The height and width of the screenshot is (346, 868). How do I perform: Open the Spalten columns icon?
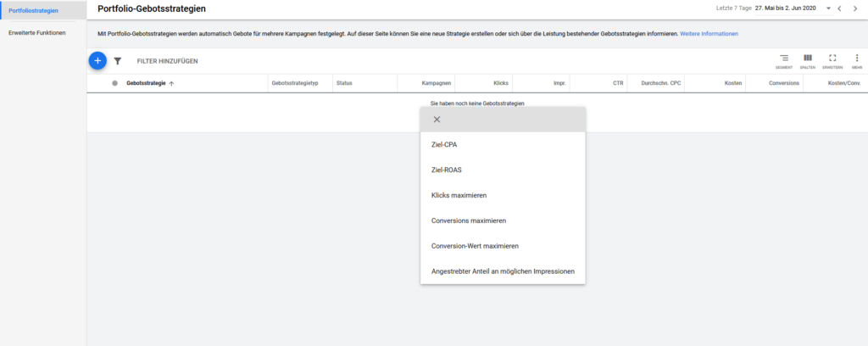[x=808, y=59]
